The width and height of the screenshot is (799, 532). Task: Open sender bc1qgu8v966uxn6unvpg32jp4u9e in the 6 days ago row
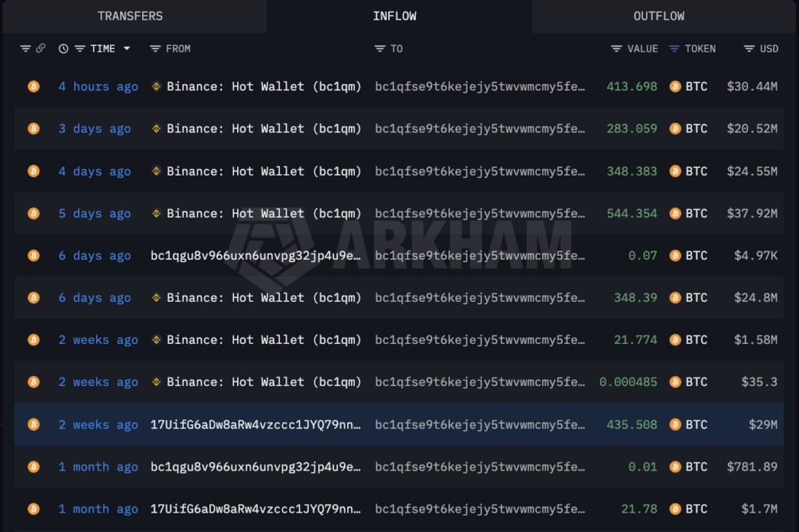(x=255, y=256)
